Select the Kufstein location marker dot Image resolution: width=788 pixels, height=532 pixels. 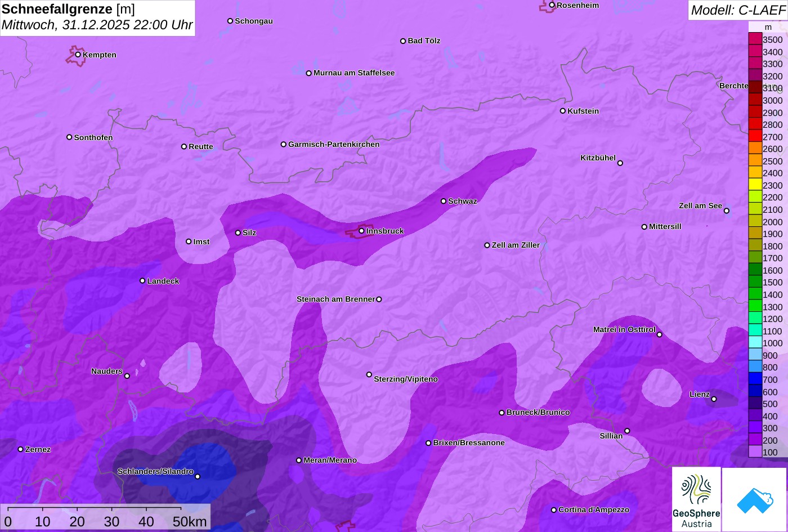click(x=562, y=111)
